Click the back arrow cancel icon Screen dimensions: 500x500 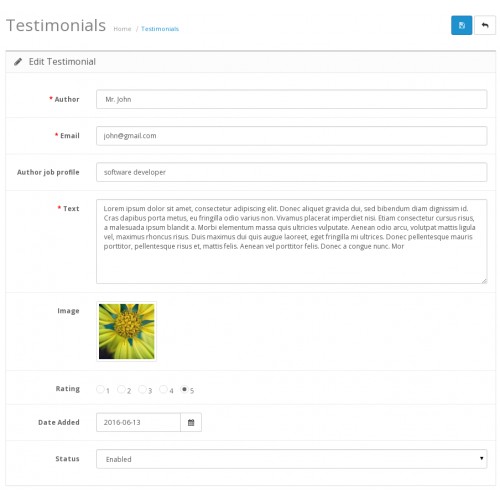(485, 25)
